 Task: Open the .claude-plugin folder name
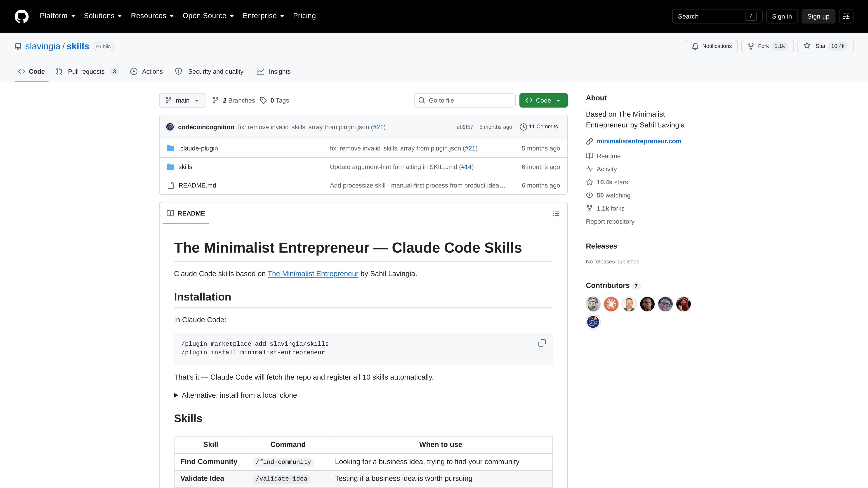pyautogui.click(x=198, y=148)
